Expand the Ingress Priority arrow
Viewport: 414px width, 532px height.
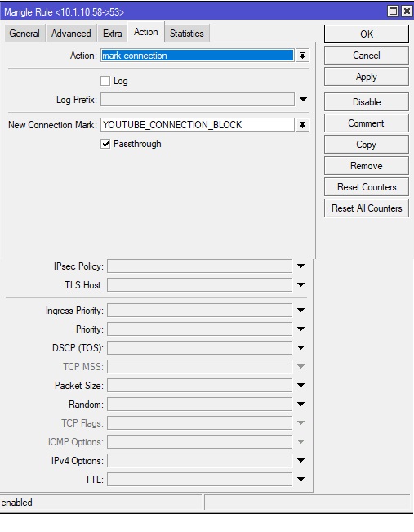300,310
